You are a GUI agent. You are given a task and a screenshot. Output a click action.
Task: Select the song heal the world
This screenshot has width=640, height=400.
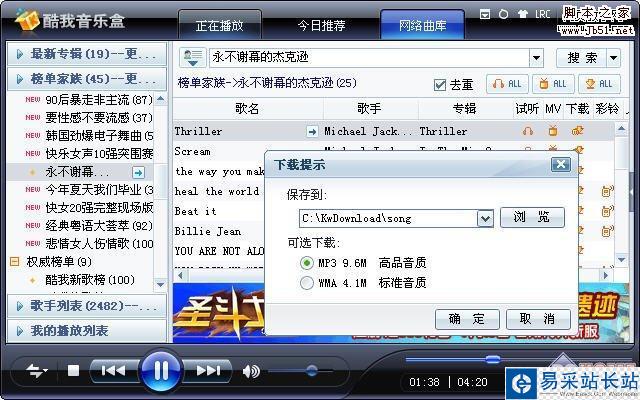click(x=217, y=191)
